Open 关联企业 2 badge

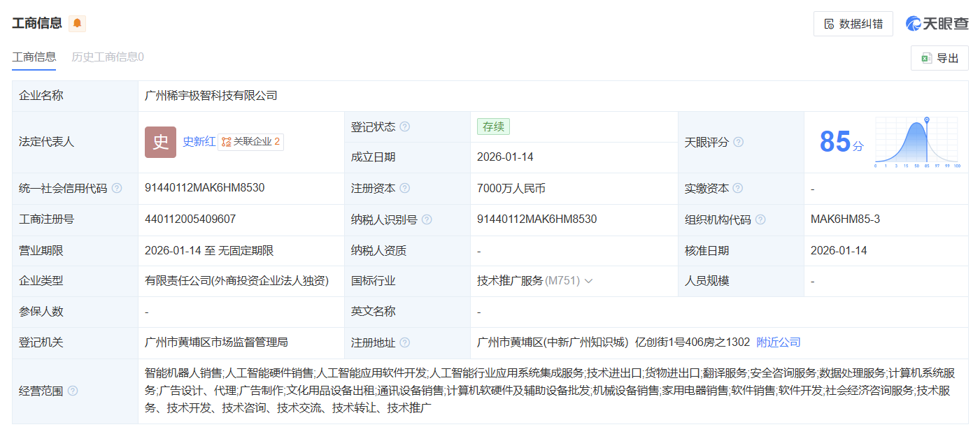[x=250, y=142]
